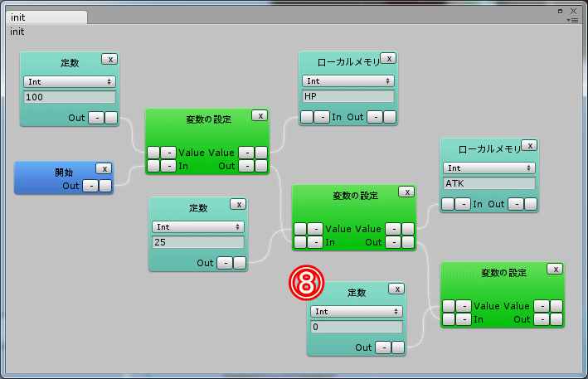Viewport: 588px width, 379px height.
Task: Close the topmost 変数の設定 node
Action: 260,116
